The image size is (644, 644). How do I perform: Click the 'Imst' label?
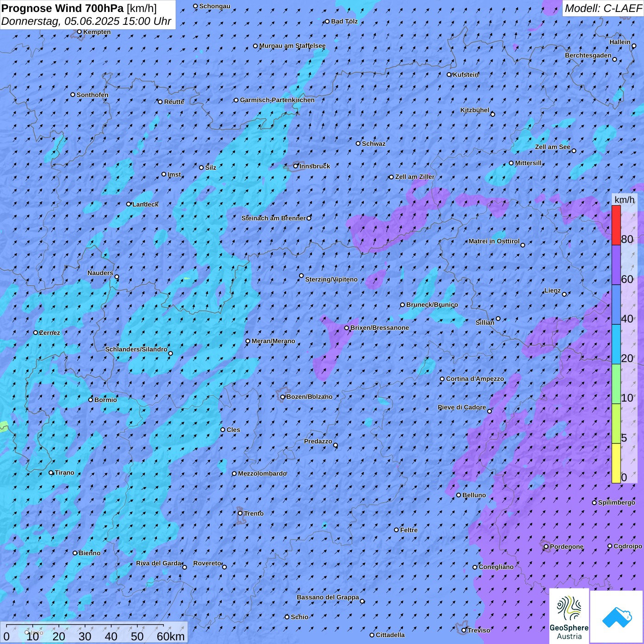click(174, 174)
